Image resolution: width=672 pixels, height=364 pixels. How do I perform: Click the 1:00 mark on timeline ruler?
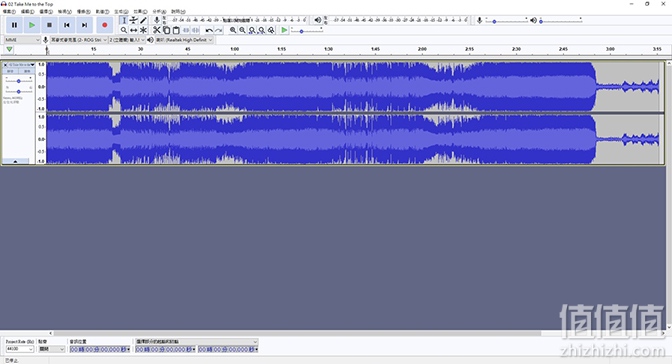point(234,49)
